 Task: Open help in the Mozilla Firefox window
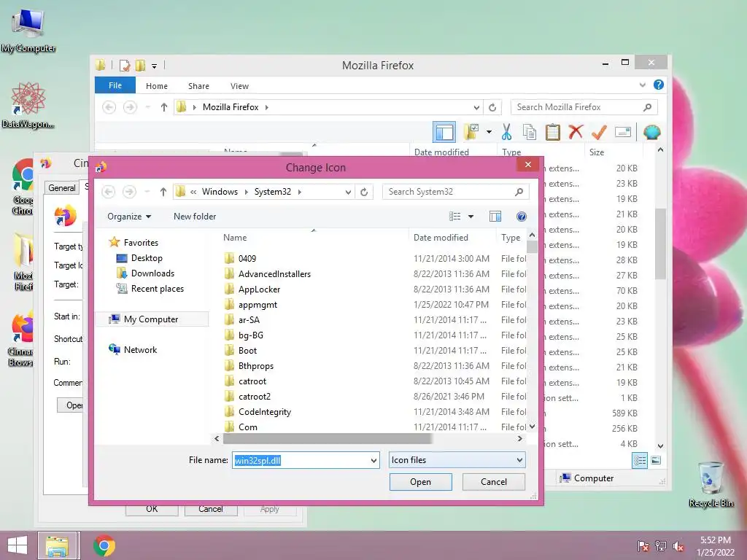point(659,85)
